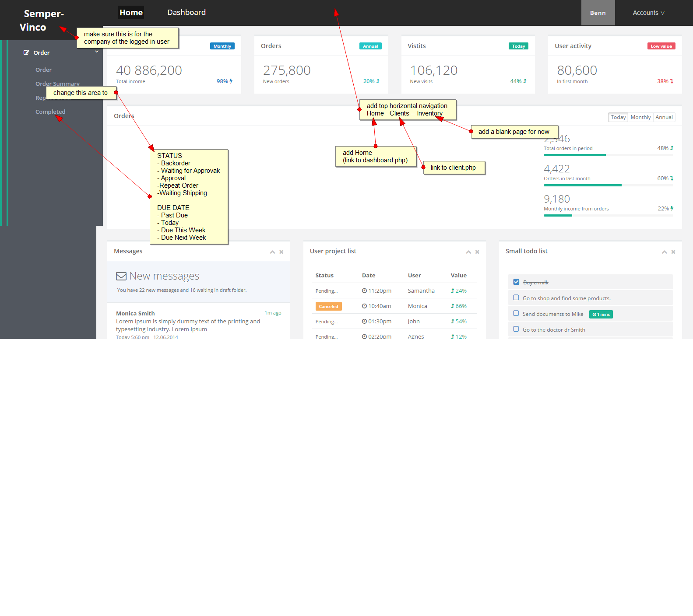The image size is (693, 616).
Task: Uncheck the Buy a milk todo
Action: 516,282
